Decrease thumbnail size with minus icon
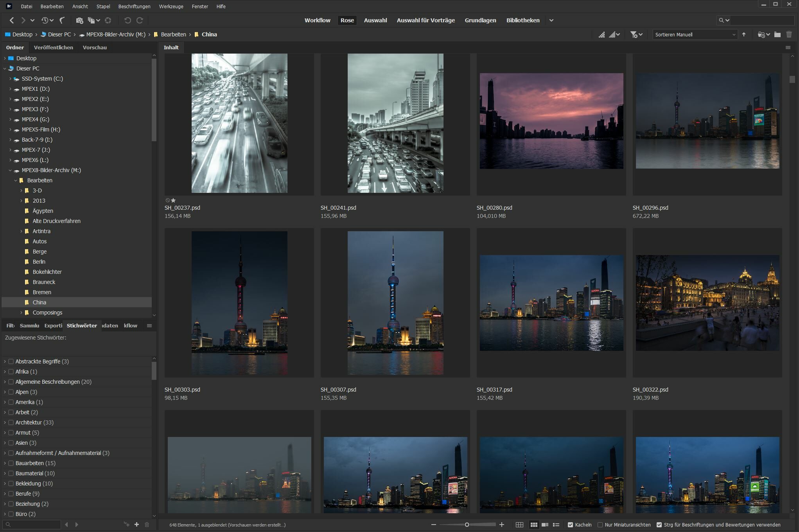 coord(433,525)
